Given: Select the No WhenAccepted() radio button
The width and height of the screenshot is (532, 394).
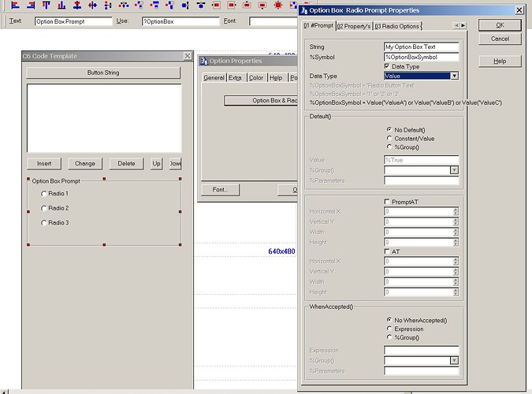Looking at the screenshot, I should tap(389, 320).
